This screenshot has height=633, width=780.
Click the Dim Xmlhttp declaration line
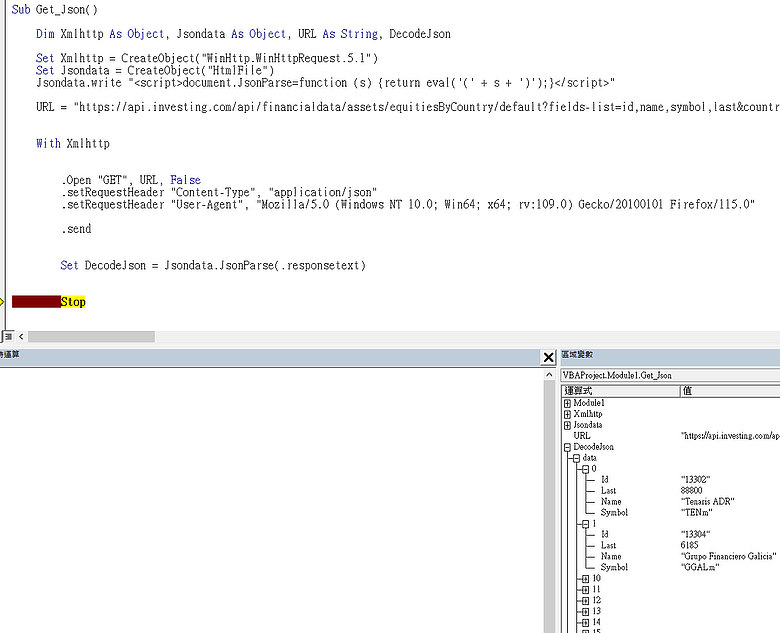(243, 34)
